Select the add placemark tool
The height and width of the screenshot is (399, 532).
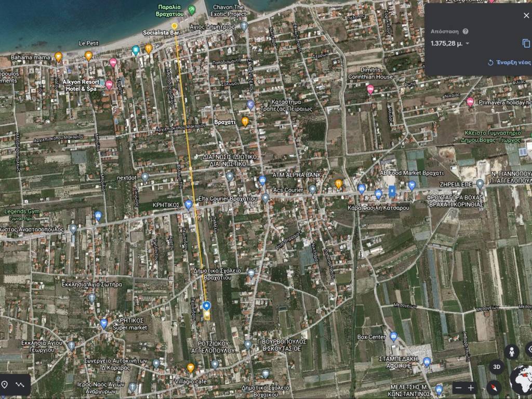(x=5, y=384)
